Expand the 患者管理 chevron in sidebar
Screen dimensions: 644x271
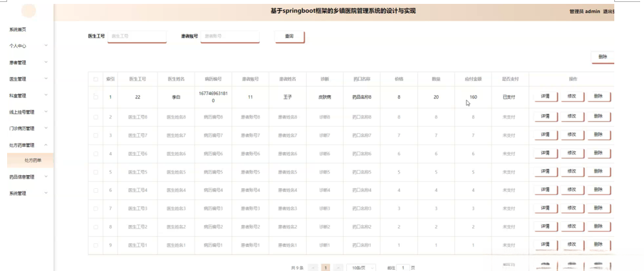click(x=46, y=62)
